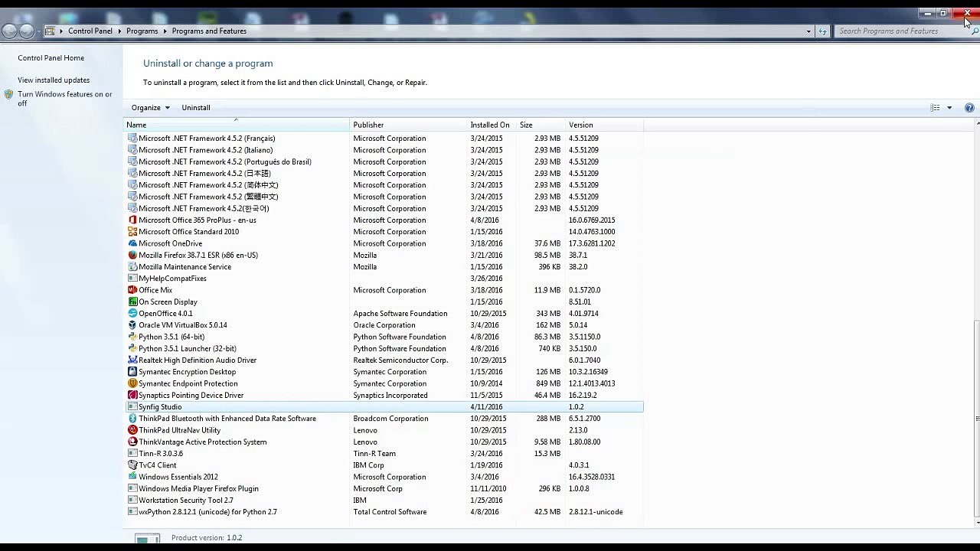Click the Uninstall toolbar button
The height and width of the screenshot is (551, 980).
[196, 108]
